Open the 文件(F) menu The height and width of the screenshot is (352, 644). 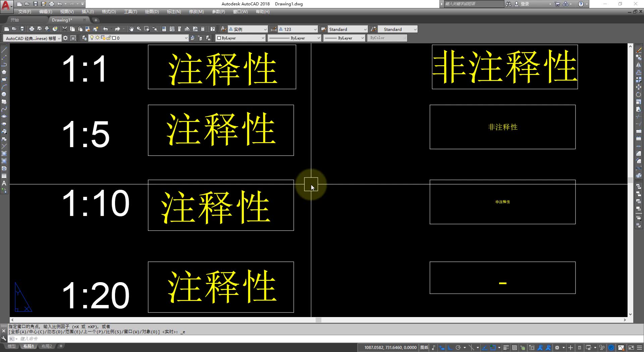[x=24, y=12]
